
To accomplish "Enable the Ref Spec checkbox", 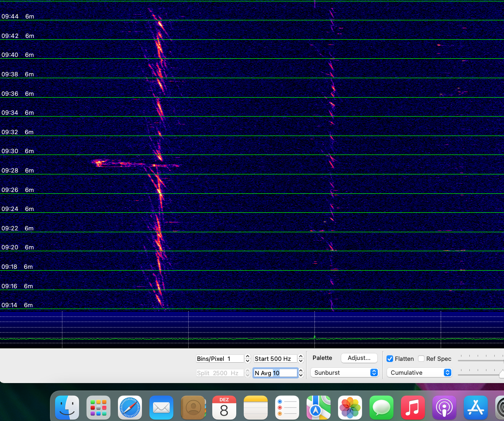I will pos(421,359).
